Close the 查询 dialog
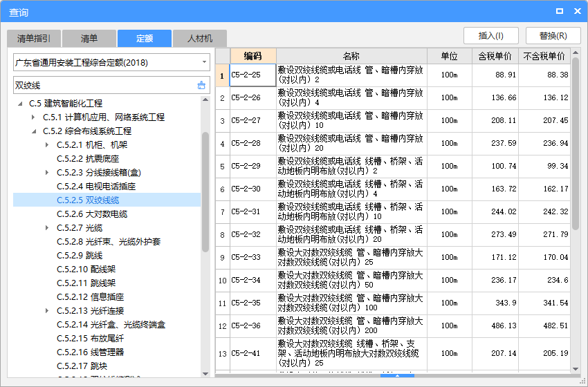The image size is (588, 387). (578, 11)
